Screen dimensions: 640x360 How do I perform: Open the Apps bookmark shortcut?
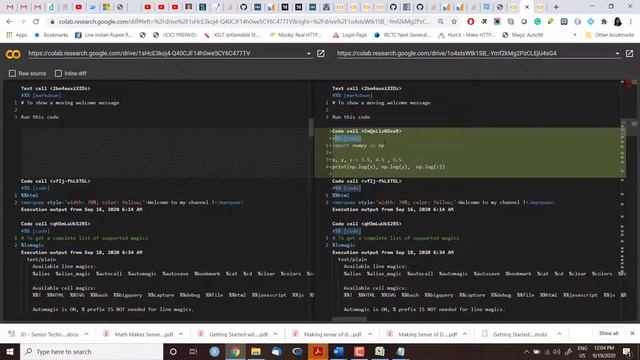point(17,35)
